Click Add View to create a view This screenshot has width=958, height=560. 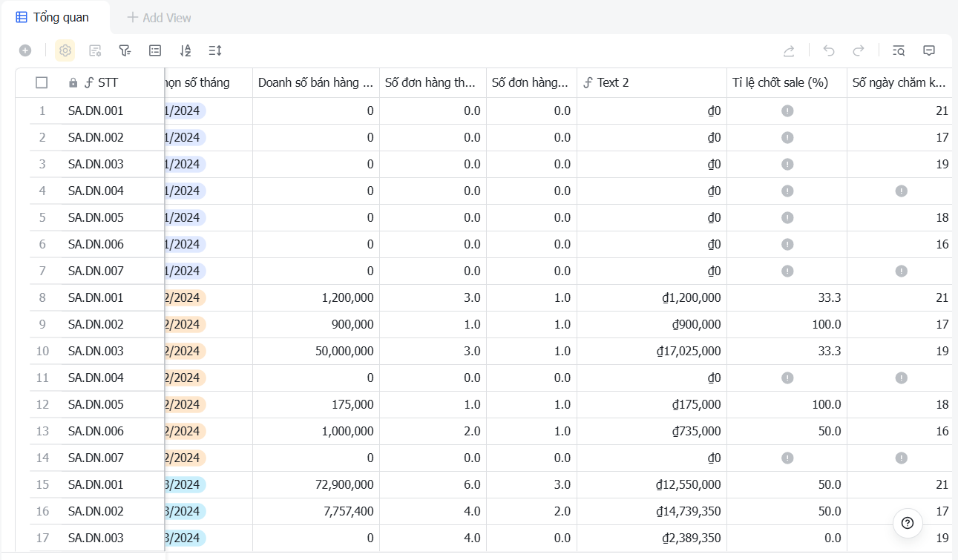(x=160, y=17)
